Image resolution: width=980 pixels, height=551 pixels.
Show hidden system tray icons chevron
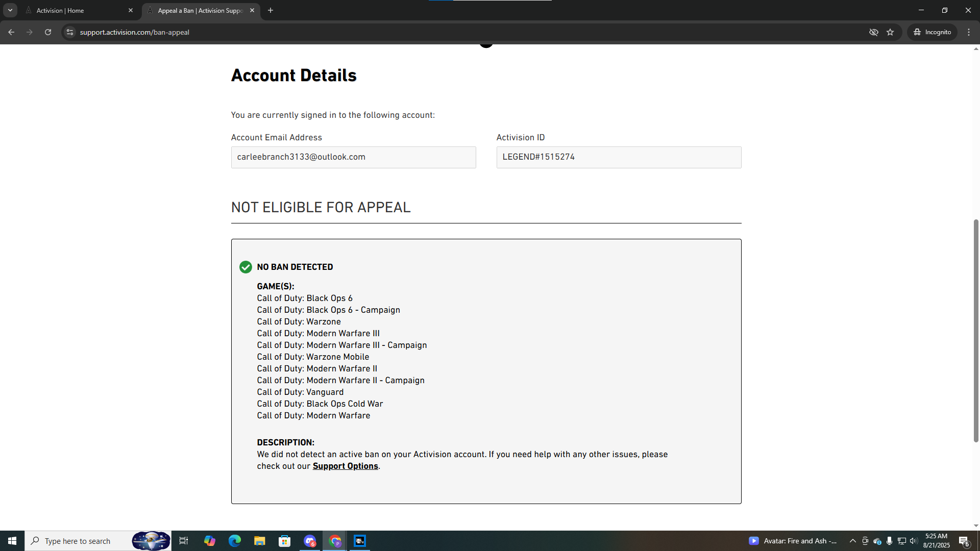852,541
